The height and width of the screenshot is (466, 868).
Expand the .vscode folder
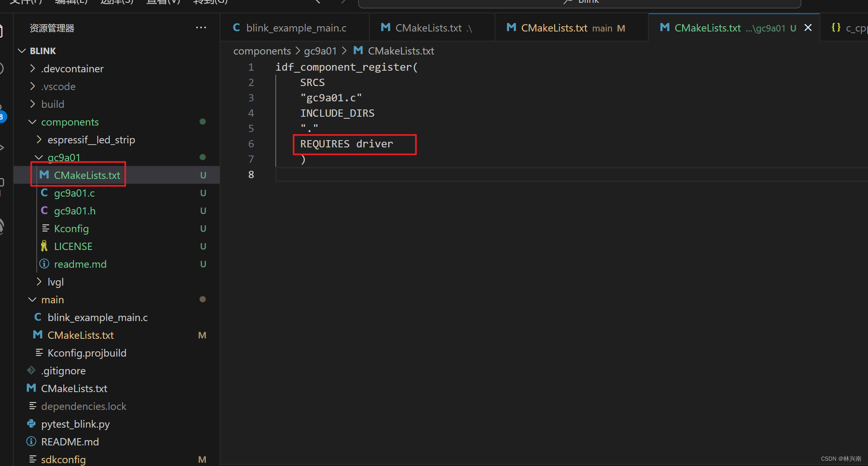coord(33,86)
